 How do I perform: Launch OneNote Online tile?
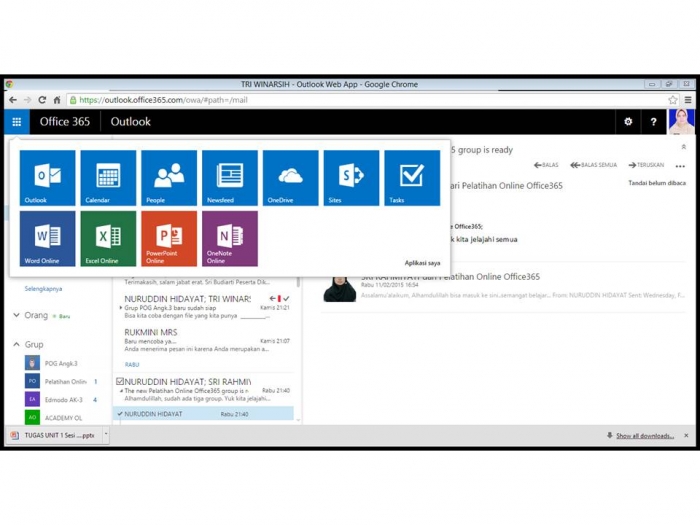(x=229, y=238)
